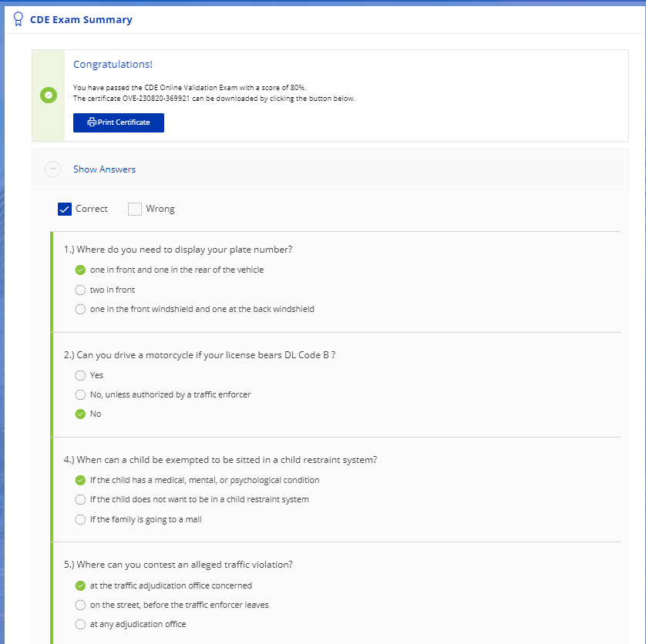The width and height of the screenshot is (646, 644).
Task: Select 'one in front and one in the rear' option
Action: 80,270
